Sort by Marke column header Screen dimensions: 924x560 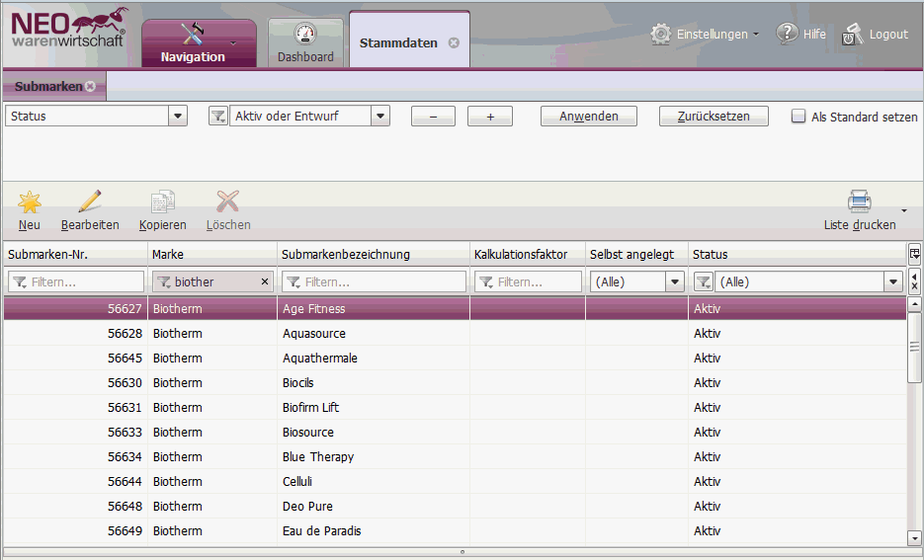(212, 255)
